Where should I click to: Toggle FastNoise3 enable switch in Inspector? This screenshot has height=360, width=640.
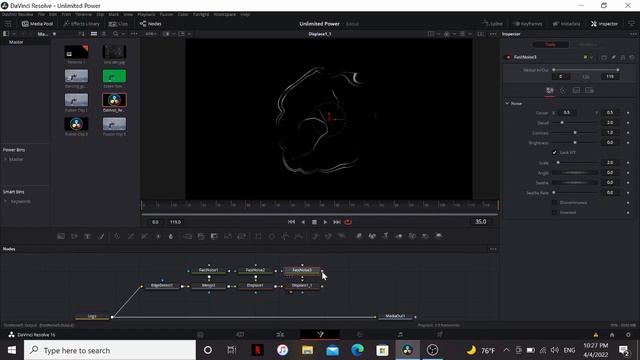click(x=508, y=58)
